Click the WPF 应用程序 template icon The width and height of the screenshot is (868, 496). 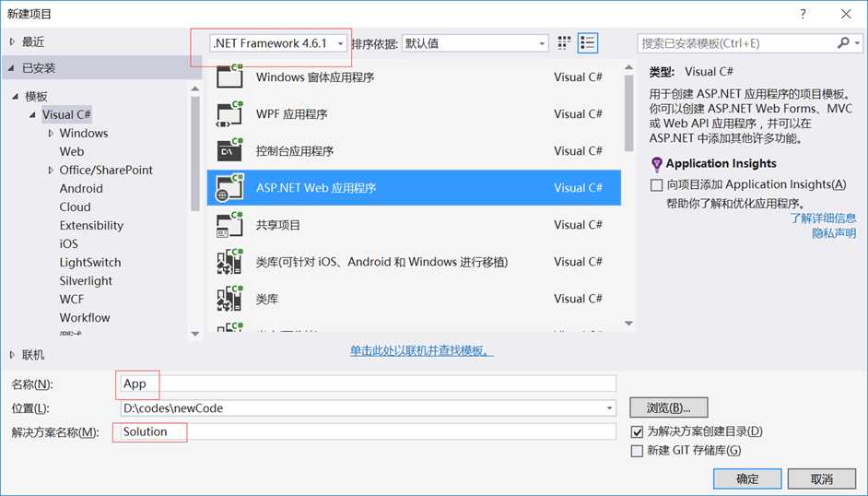tap(229, 114)
